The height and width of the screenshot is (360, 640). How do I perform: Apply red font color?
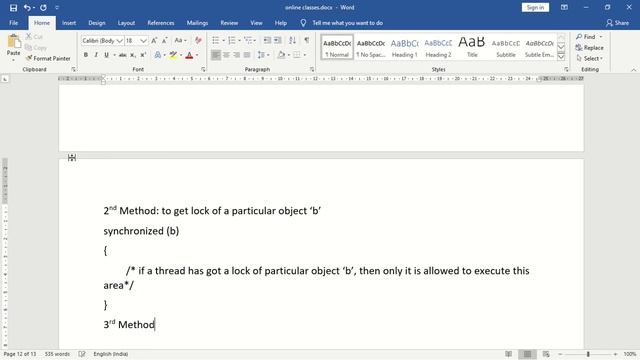[x=189, y=55]
